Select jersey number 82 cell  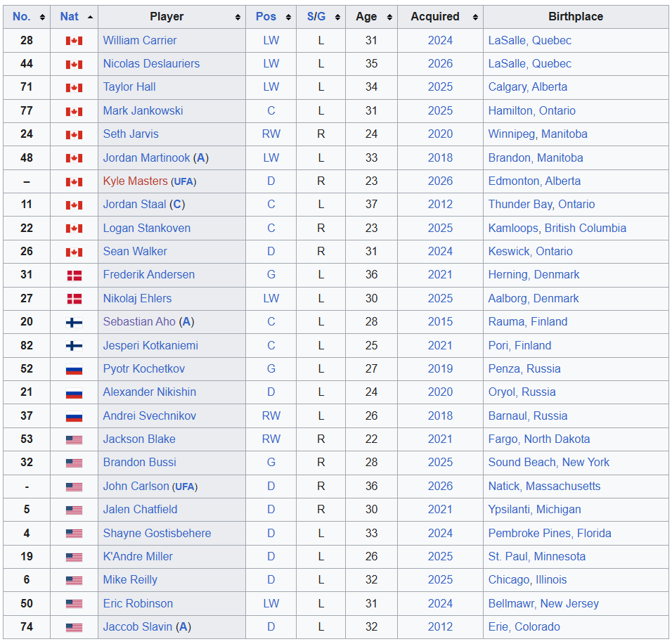click(x=27, y=345)
